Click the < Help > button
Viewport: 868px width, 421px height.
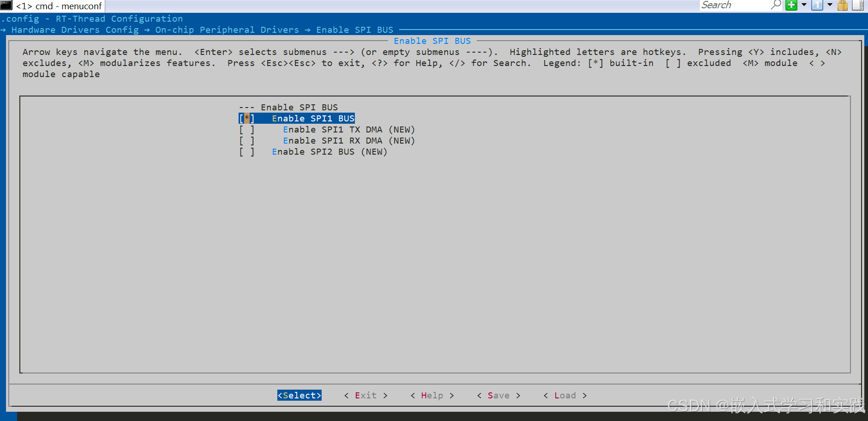point(432,396)
